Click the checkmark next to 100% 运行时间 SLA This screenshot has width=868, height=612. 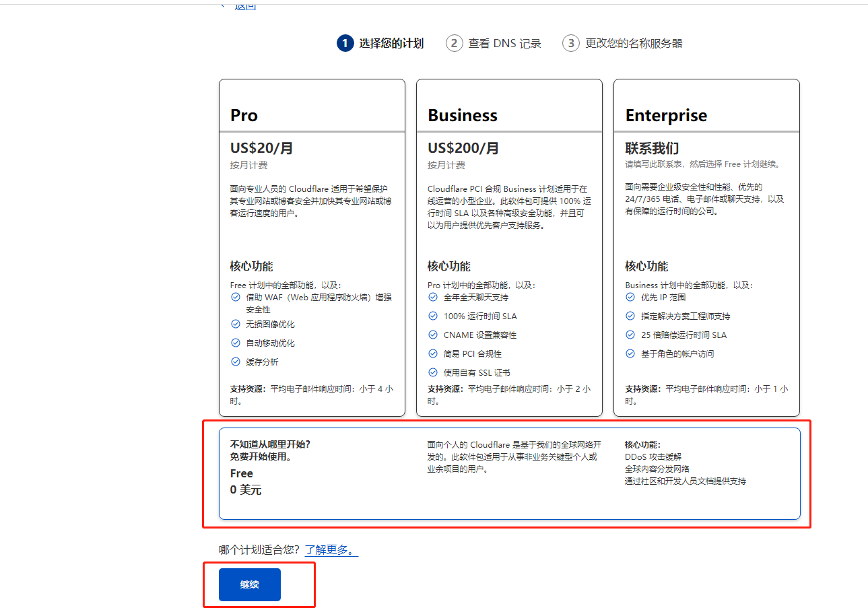(433, 316)
